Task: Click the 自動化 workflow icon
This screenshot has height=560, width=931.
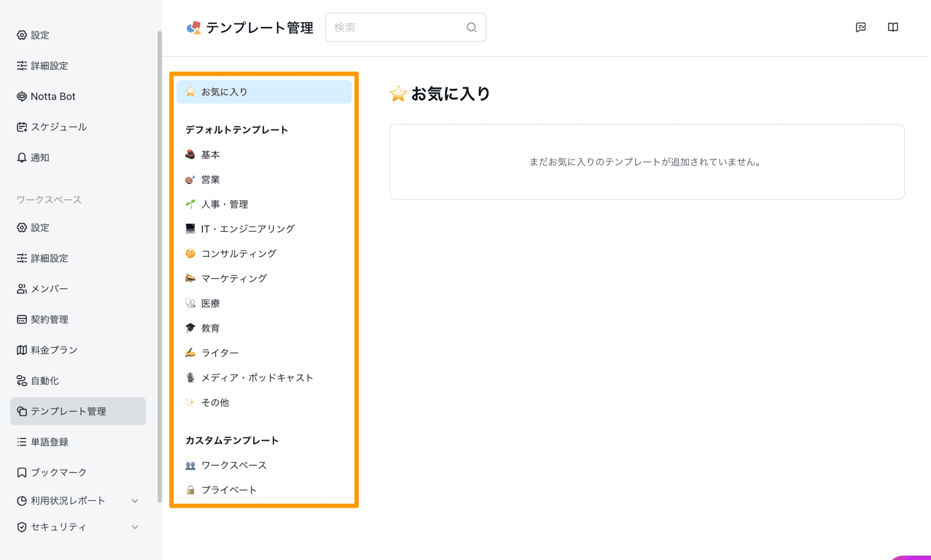Action: tap(22, 381)
